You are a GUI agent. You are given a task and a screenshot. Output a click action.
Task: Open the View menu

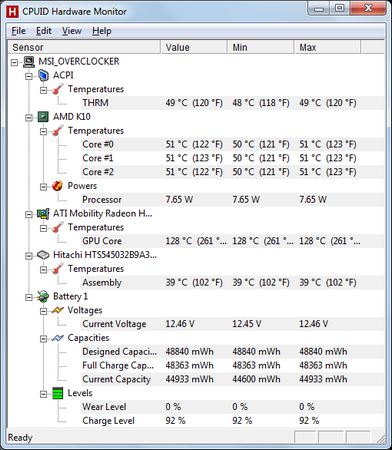point(72,31)
